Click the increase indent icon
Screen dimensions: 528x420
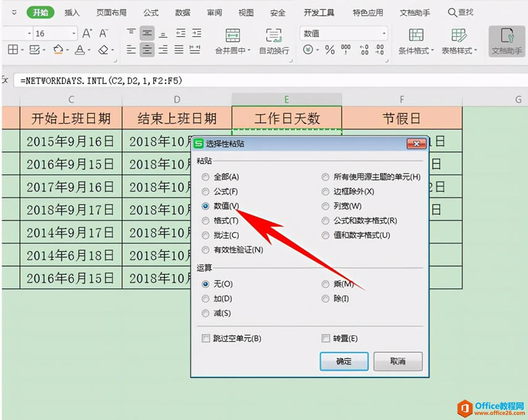(x=197, y=33)
